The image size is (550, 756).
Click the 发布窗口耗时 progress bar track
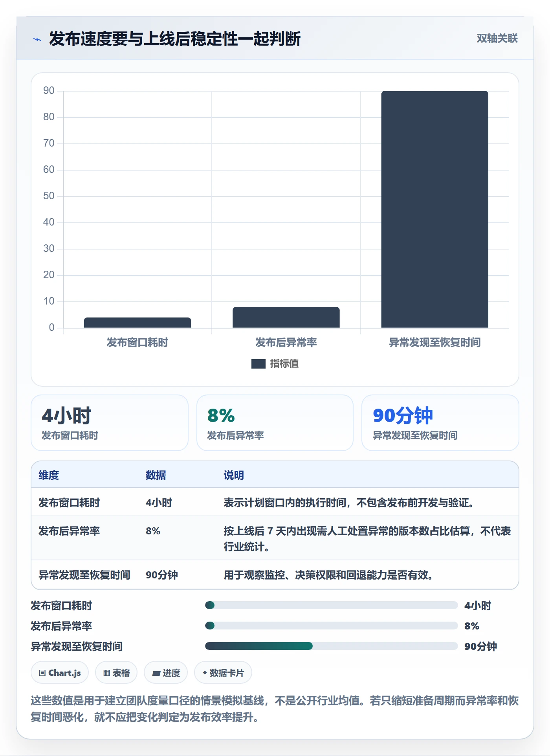point(331,605)
